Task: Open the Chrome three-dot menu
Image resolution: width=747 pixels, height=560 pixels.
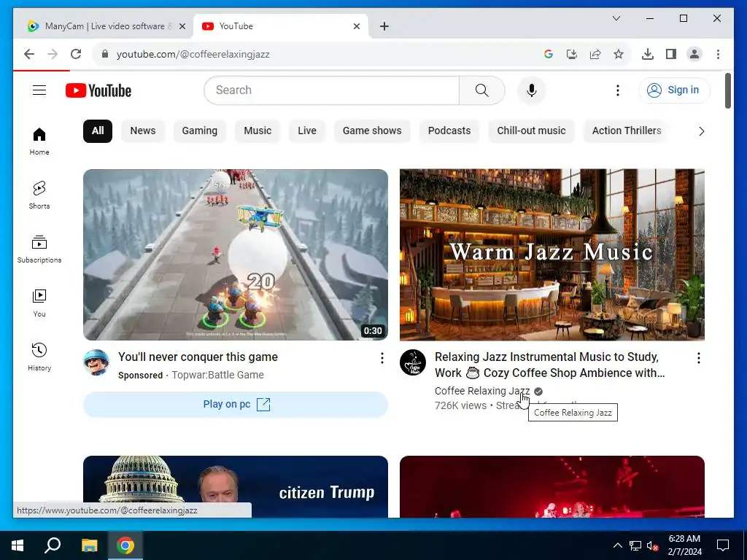Action: point(718,54)
